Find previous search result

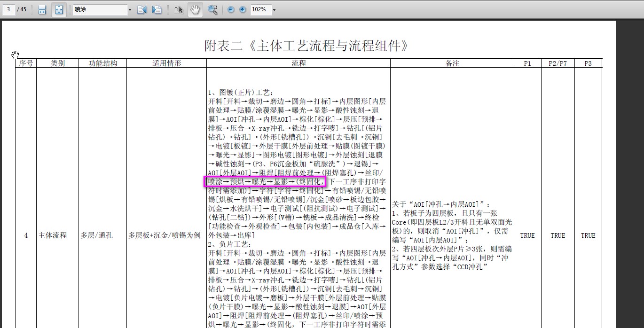coord(141,9)
